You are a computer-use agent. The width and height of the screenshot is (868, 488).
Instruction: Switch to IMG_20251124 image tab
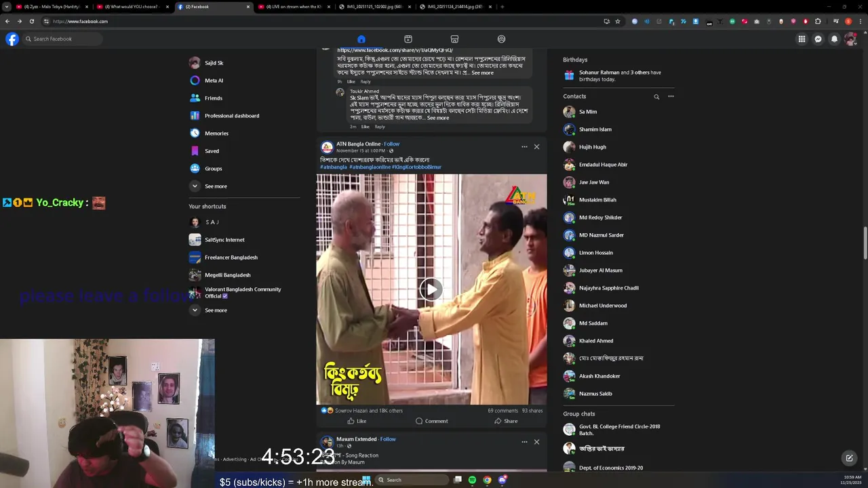point(455,7)
